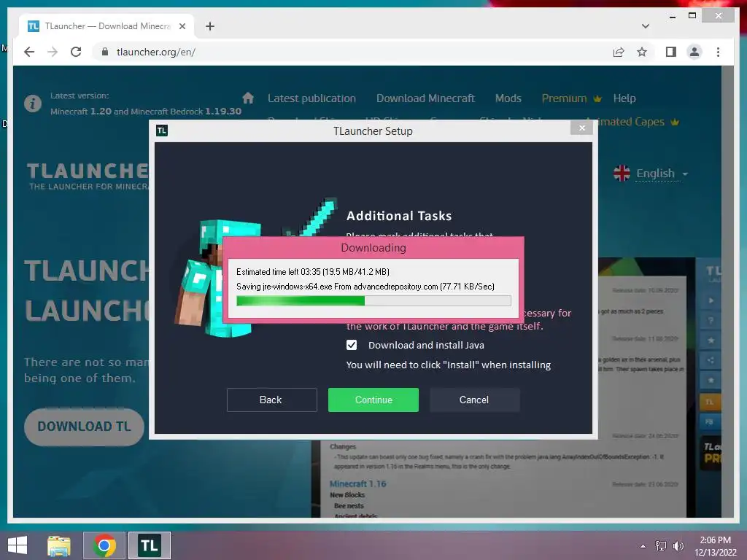Viewport: 747px width, 560px height.
Task: Click the UK flag icon
Action: point(622,174)
